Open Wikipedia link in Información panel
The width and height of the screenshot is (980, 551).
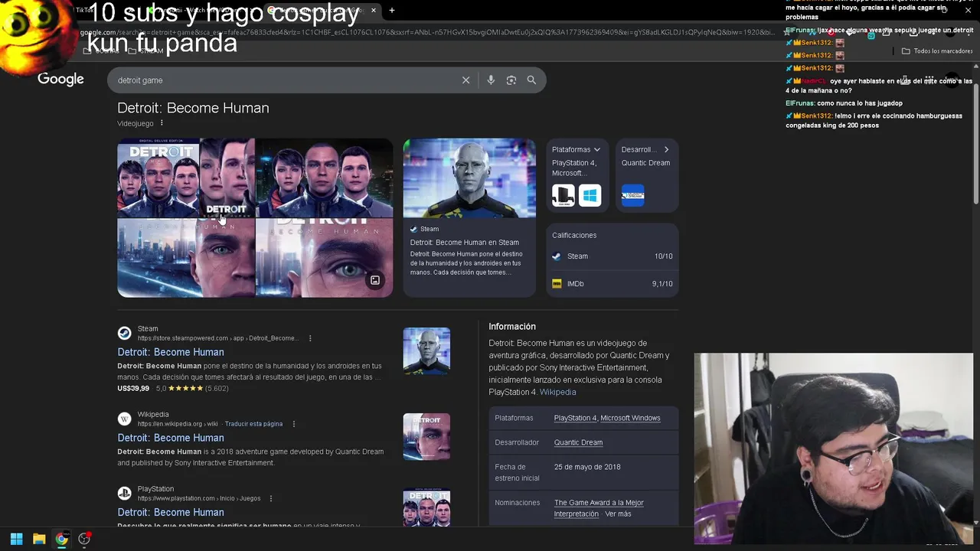(x=557, y=392)
